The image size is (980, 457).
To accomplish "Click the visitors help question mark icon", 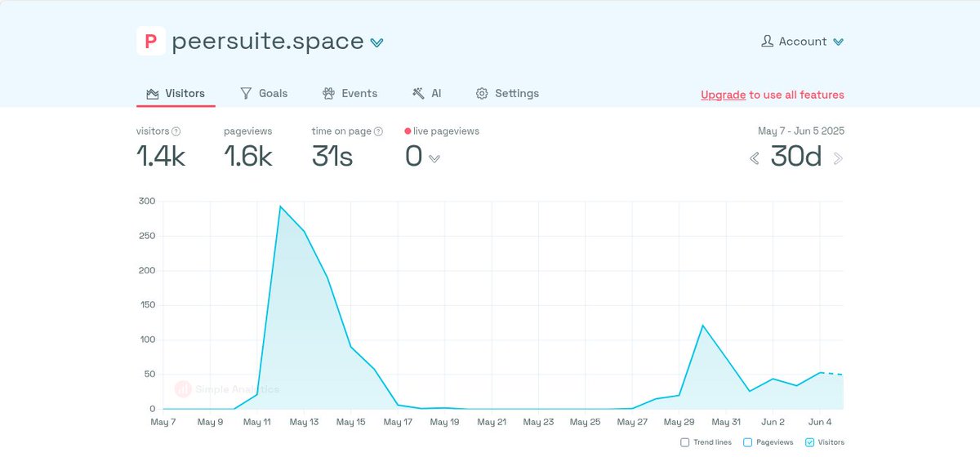I will tap(176, 131).
